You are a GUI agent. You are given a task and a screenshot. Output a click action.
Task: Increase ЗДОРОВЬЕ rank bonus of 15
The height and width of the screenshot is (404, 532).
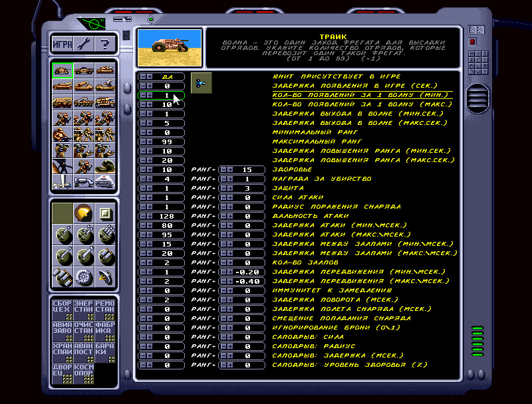click(230, 169)
